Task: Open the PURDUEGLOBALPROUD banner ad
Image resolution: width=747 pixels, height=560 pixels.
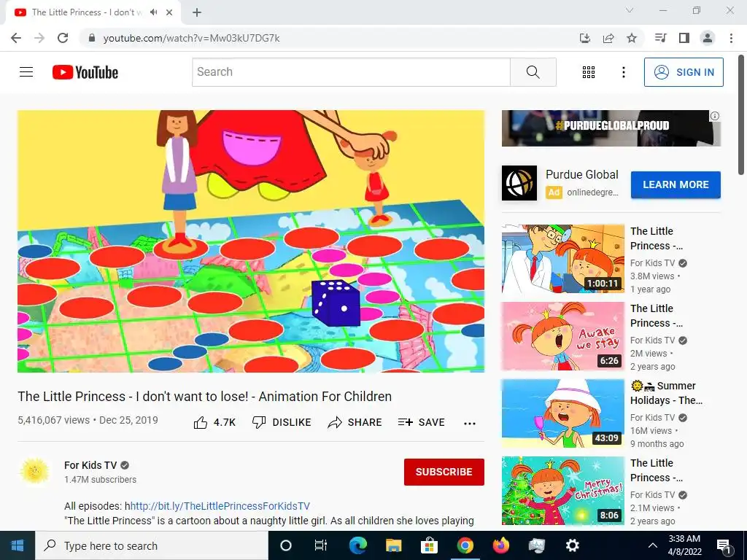Action: tap(611, 128)
